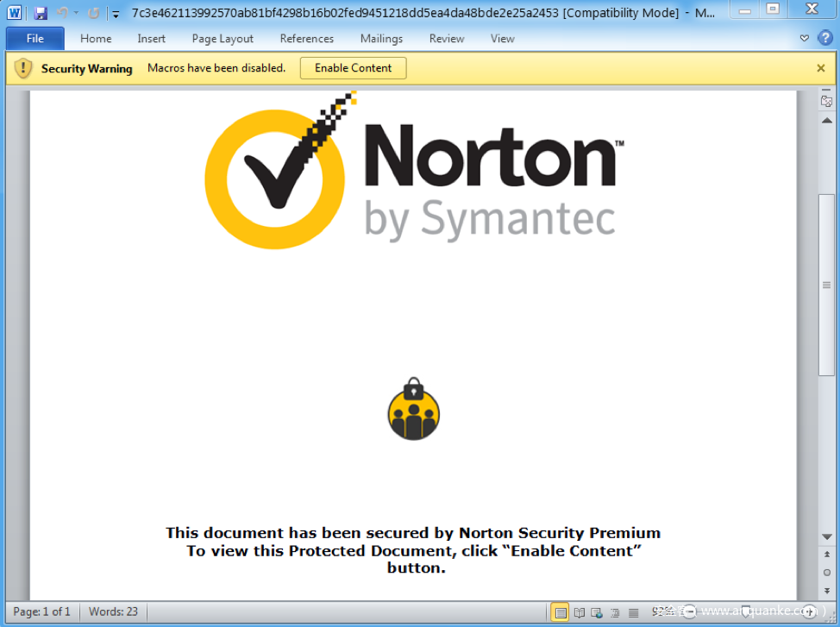
Task: Expand the ribbon using the chevron
Action: (805, 38)
